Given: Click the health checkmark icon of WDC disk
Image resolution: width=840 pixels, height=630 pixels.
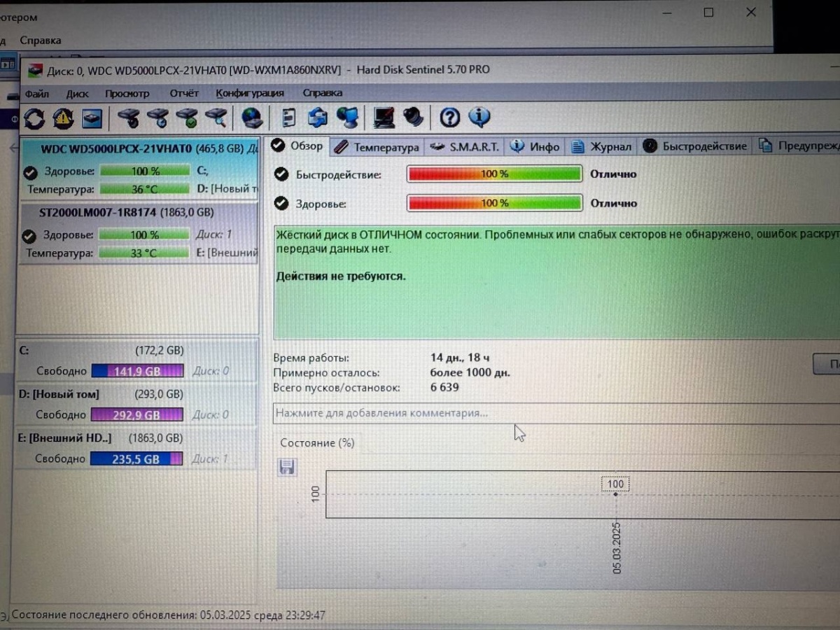Looking at the screenshot, I should [x=29, y=171].
